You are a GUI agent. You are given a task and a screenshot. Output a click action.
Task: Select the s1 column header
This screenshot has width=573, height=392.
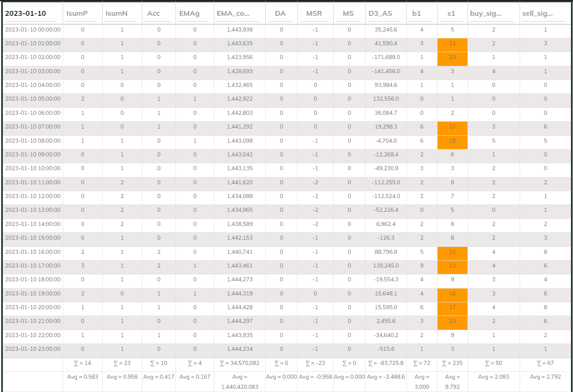[451, 13]
